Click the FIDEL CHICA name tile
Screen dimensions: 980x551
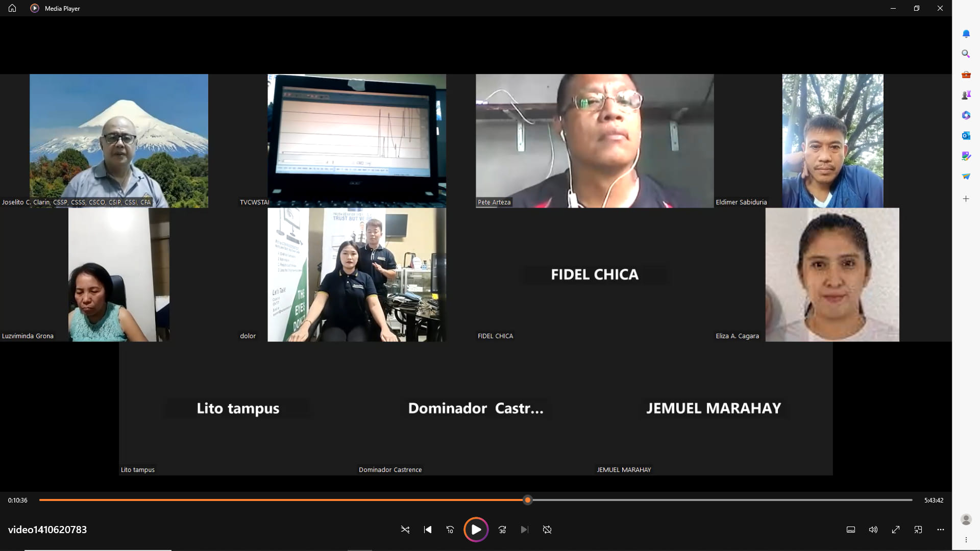tap(595, 274)
